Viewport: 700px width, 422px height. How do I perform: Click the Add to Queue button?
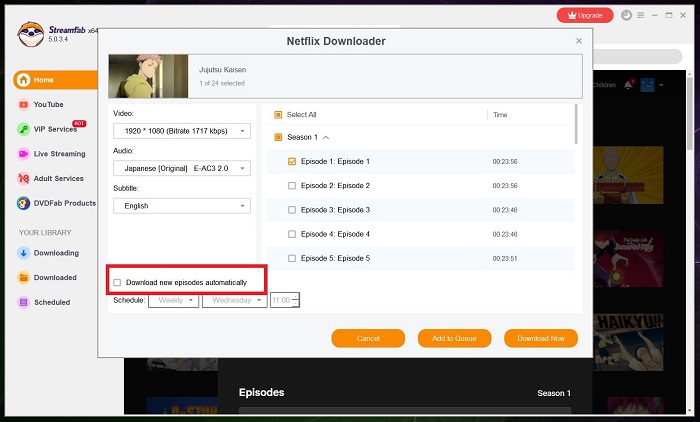(455, 338)
